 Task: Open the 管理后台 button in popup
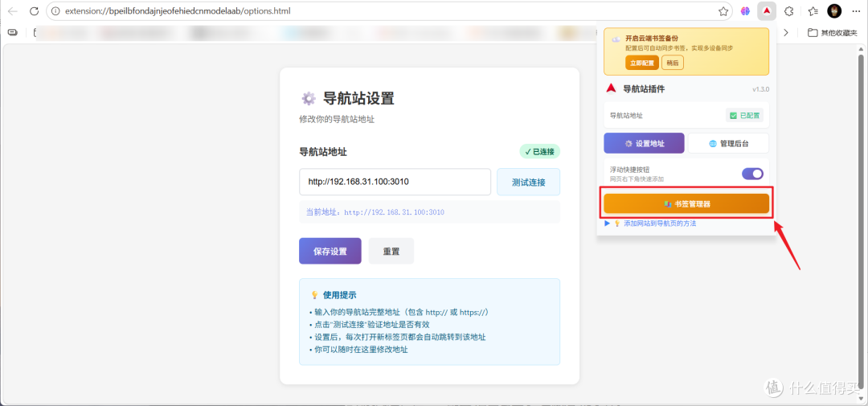(x=728, y=143)
